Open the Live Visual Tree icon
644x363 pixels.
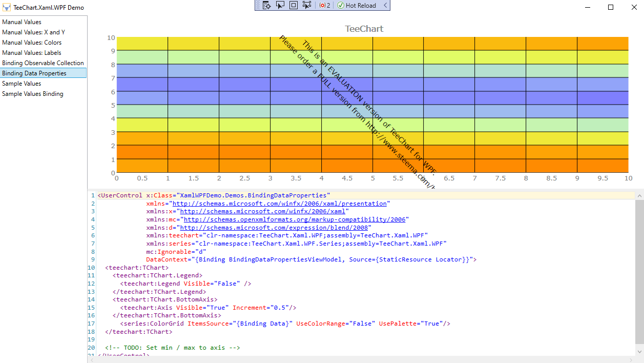pos(266,5)
